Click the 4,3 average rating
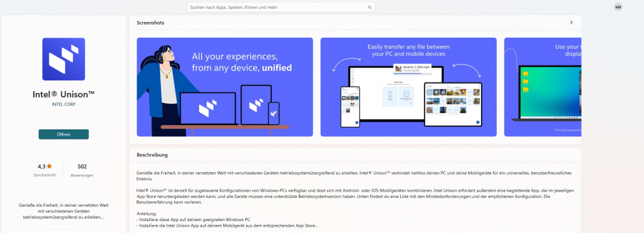The image size is (644, 233). click(45, 166)
